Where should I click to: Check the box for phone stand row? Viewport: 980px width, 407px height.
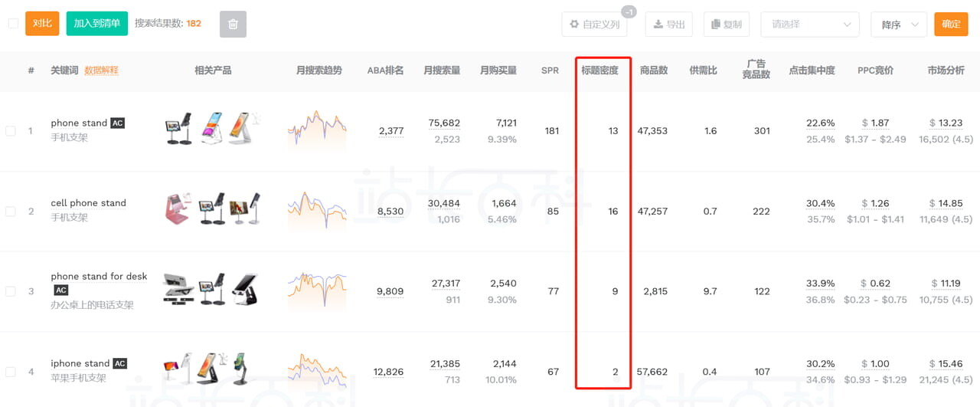point(11,131)
